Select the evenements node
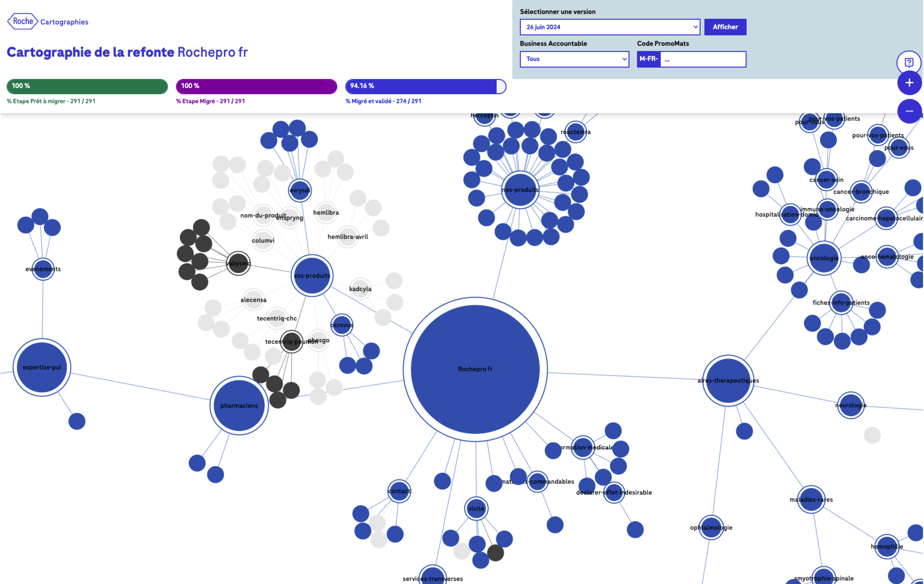The image size is (924, 584). coord(43,269)
